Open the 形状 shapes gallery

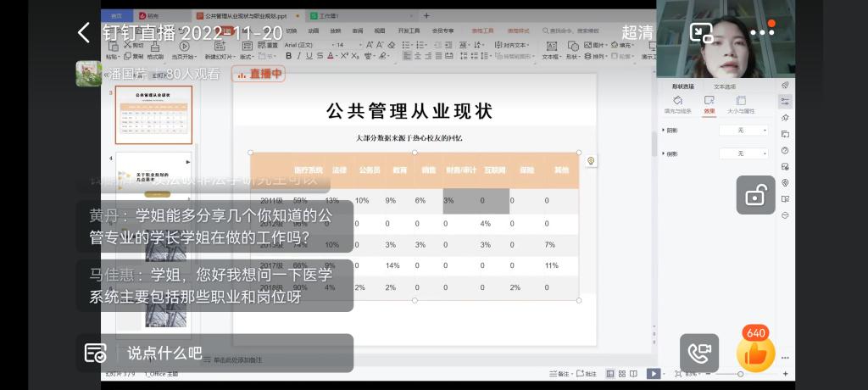click(x=573, y=50)
